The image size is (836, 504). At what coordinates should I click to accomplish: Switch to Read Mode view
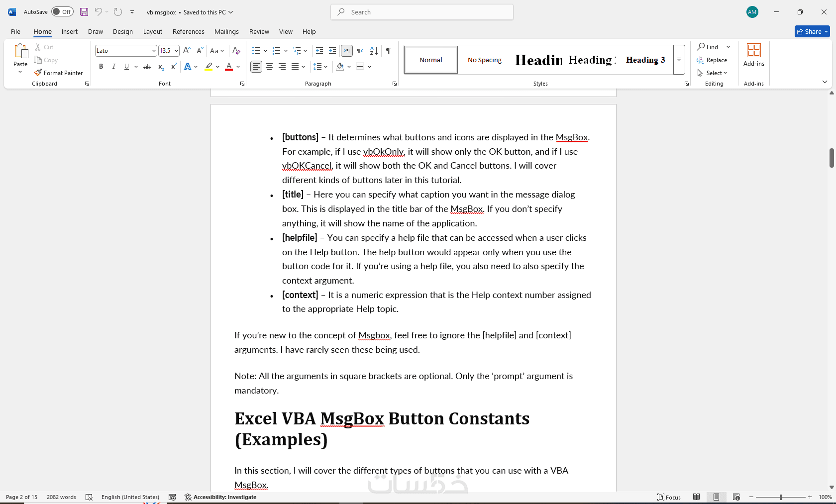click(x=697, y=497)
